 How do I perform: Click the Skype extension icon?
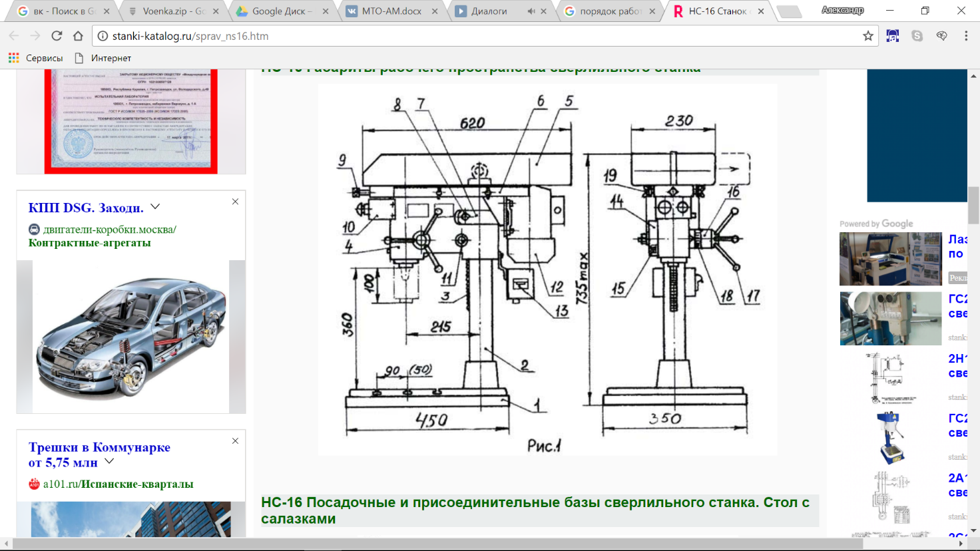point(917,36)
